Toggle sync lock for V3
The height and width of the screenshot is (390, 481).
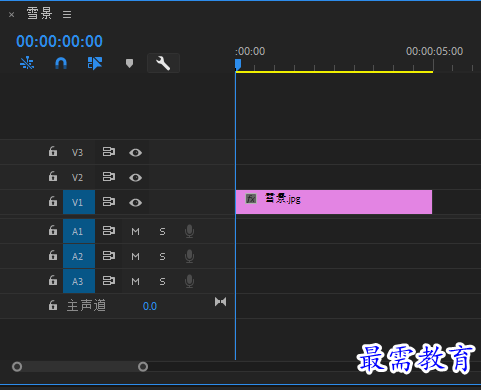(109, 152)
